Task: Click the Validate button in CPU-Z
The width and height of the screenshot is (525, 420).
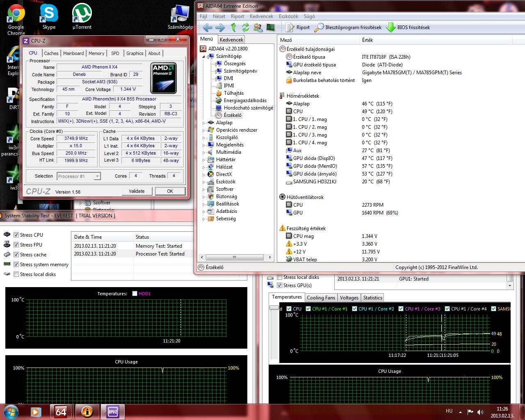Action: coord(137,191)
